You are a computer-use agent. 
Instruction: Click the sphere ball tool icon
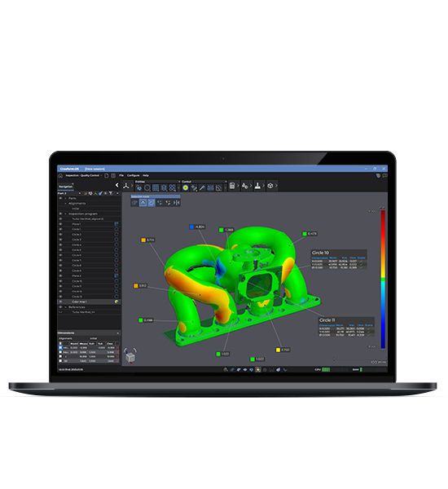pos(270,186)
